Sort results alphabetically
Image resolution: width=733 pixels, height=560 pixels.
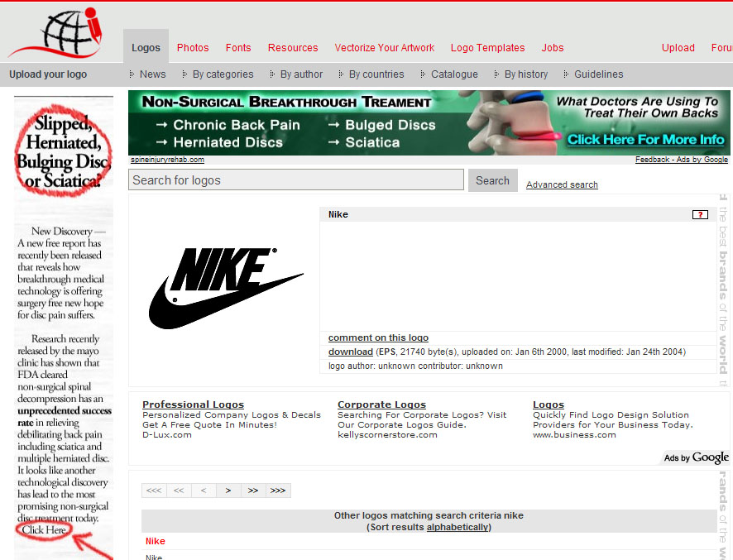tap(458, 527)
